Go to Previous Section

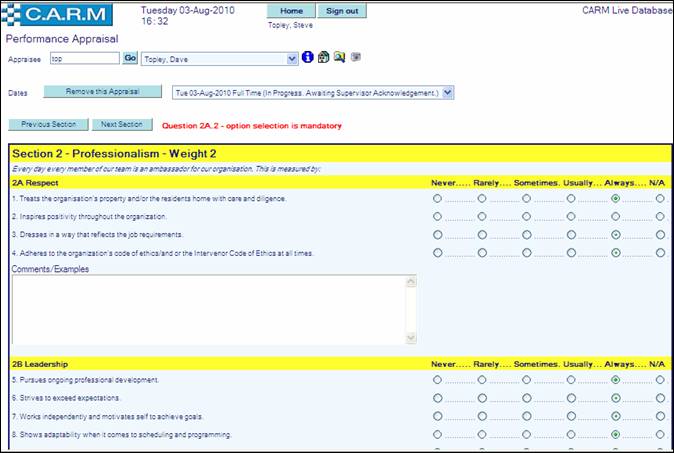tap(49, 125)
